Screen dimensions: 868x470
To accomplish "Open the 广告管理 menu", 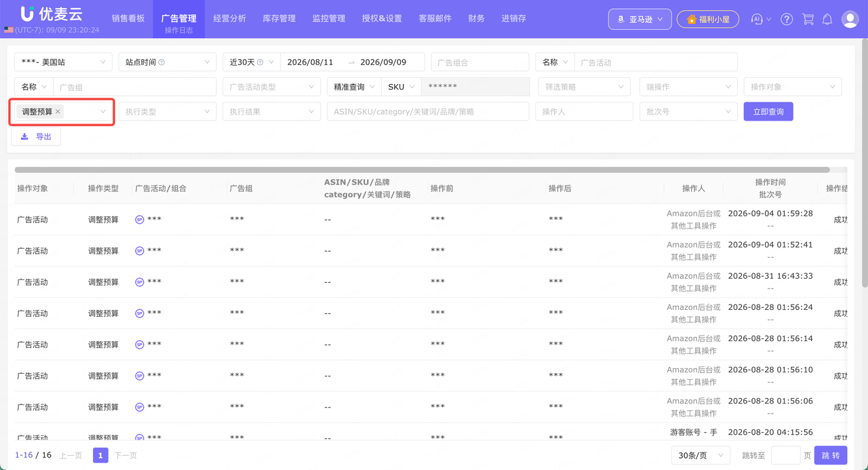I will 179,19.
